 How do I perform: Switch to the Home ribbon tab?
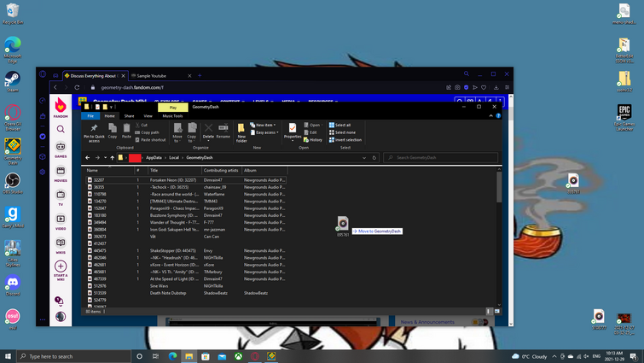click(x=110, y=116)
